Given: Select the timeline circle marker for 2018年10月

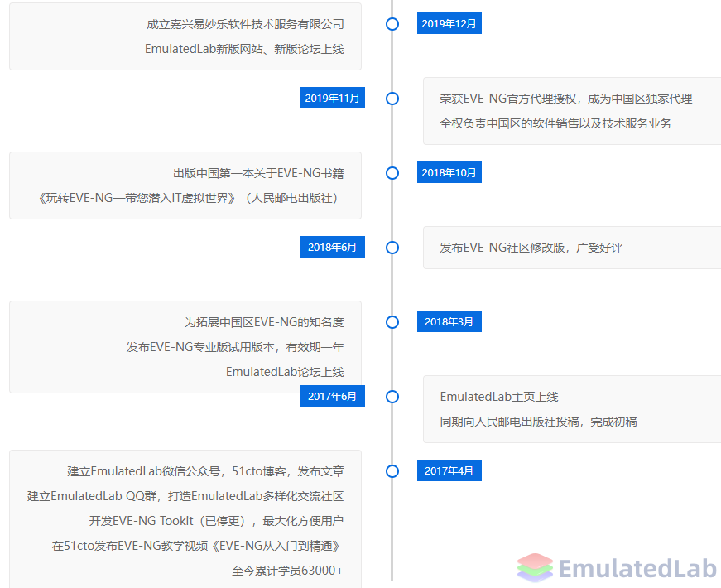Looking at the screenshot, I should coord(392,173).
